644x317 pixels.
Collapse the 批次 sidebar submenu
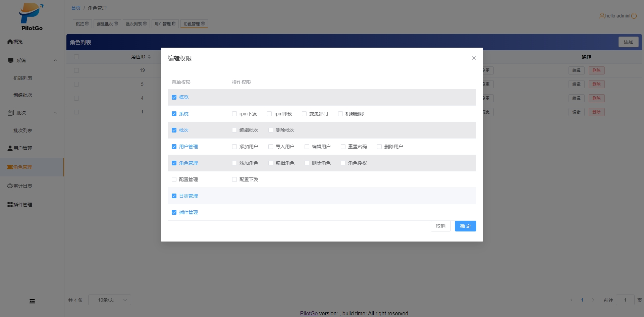(55, 113)
